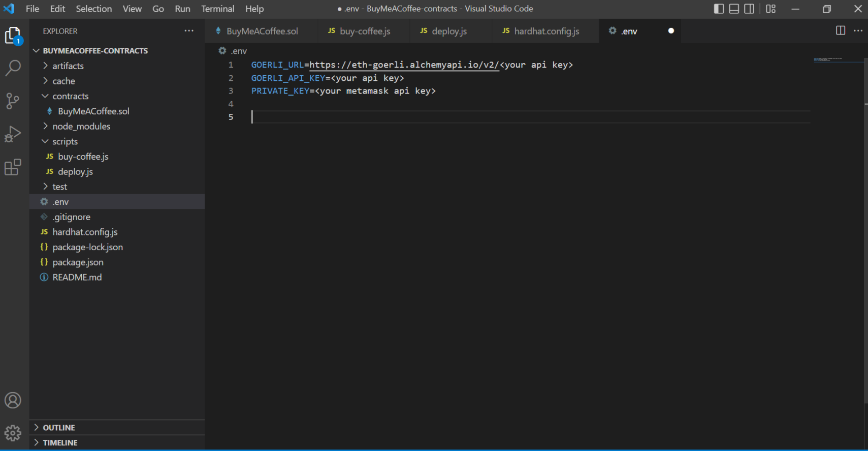Open the Source Control view

pos(13,101)
